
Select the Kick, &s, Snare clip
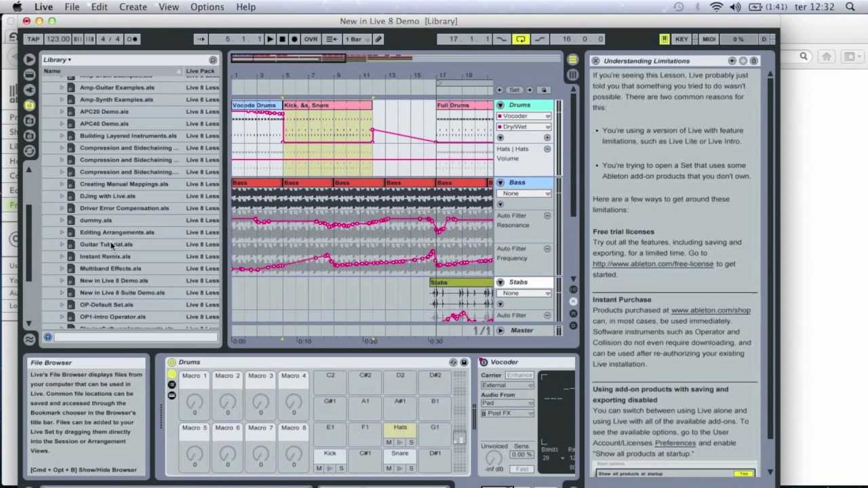pos(328,105)
